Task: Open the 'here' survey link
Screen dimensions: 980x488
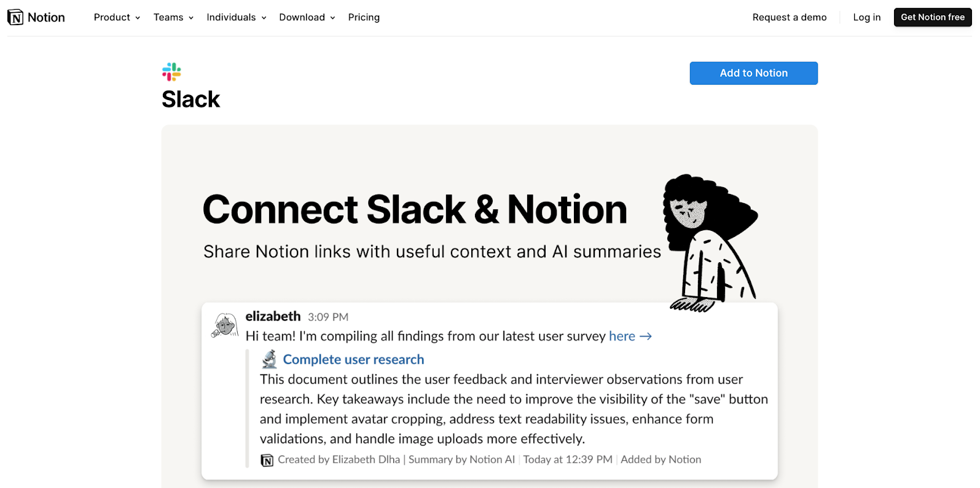Action: pyautogui.click(x=622, y=336)
